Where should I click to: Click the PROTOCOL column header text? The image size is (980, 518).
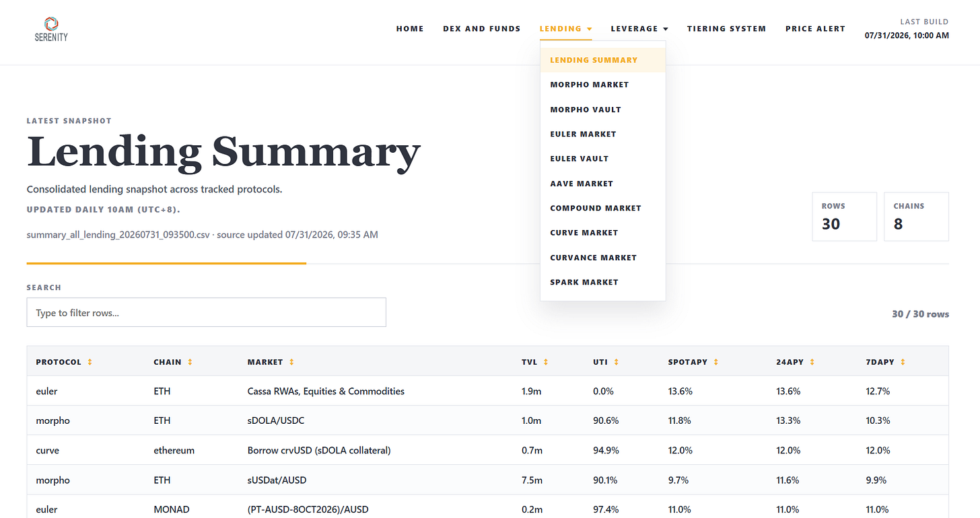(59, 362)
